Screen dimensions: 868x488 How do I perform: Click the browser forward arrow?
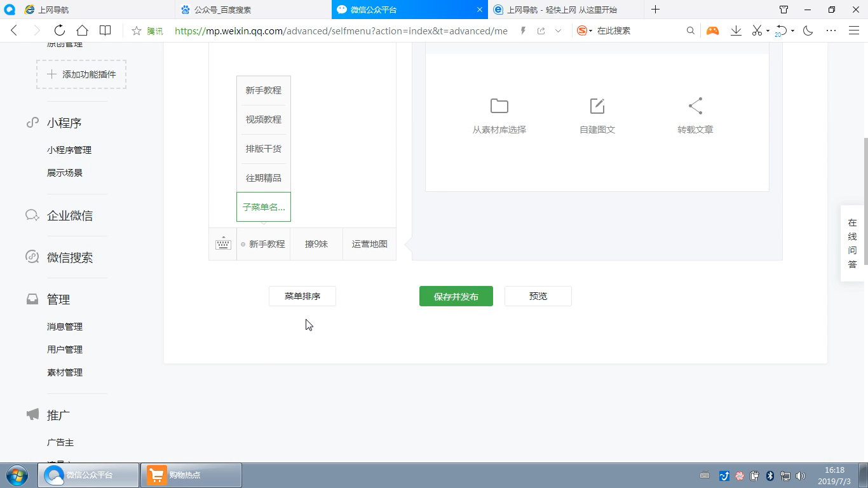pos(36,30)
